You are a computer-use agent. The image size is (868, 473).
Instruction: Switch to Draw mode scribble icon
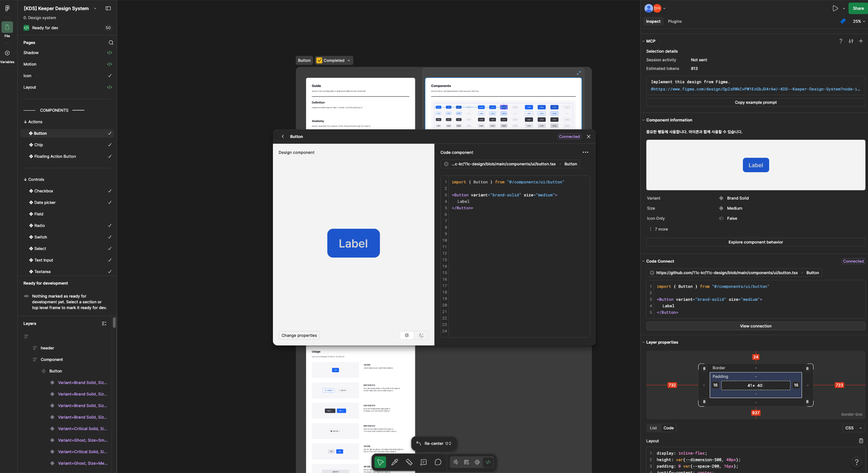(x=456, y=462)
